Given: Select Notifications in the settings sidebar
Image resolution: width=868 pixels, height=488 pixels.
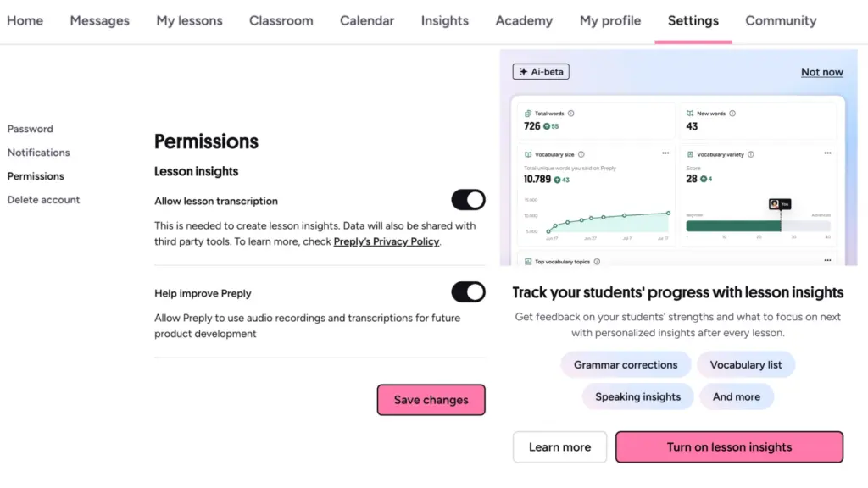Looking at the screenshot, I should click(x=38, y=152).
